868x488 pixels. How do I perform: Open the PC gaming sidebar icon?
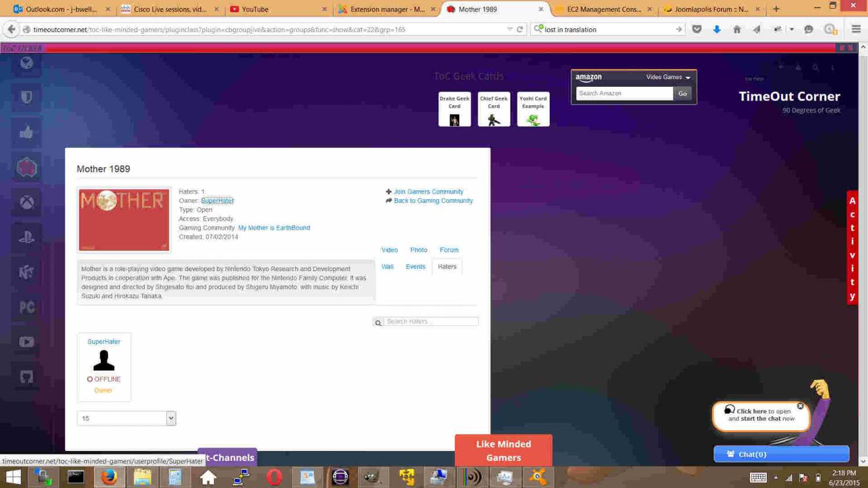tap(27, 307)
